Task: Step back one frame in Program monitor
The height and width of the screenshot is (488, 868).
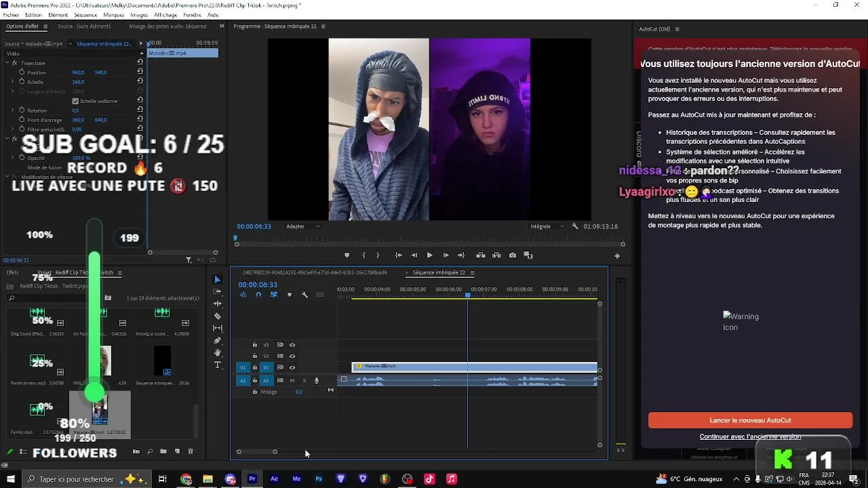Action: tap(414, 256)
